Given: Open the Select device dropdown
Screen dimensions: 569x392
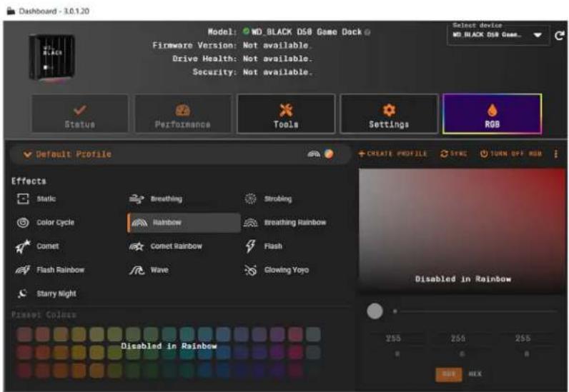Looking at the screenshot, I should tap(498, 35).
